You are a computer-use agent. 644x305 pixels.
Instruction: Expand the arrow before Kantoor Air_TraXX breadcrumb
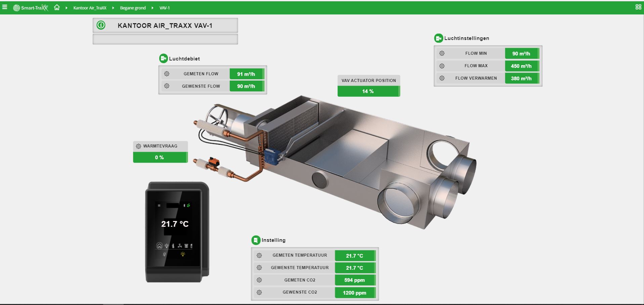click(x=66, y=8)
